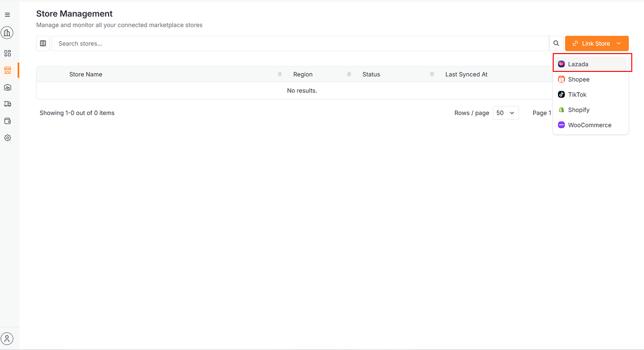Select the Shopify option
644x350 pixels.
click(x=579, y=110)
